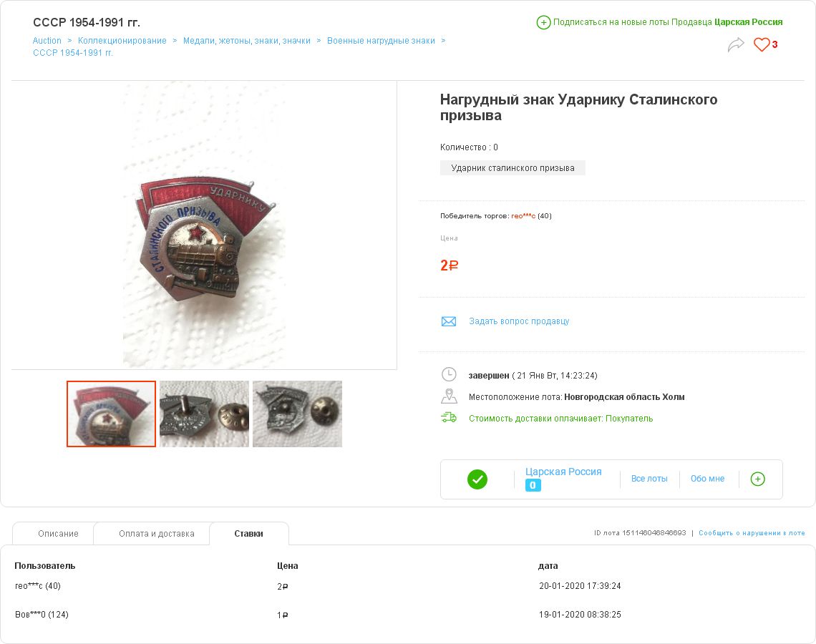The height and width of the screenshot is (644, 816).
Task: Select second thumbnail showing badge back
Action: 205,414
